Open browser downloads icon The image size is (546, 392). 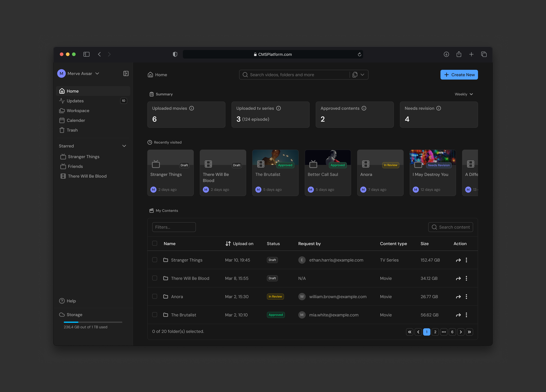pos(446,54)
